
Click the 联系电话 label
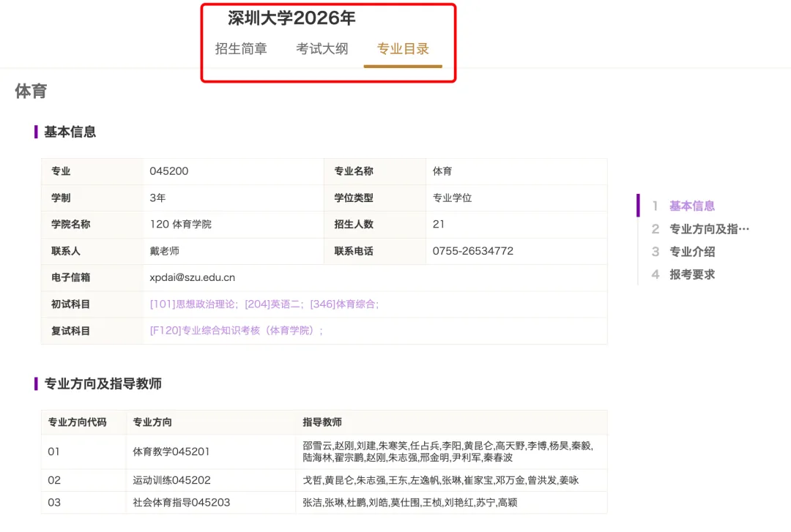[354, 250]
